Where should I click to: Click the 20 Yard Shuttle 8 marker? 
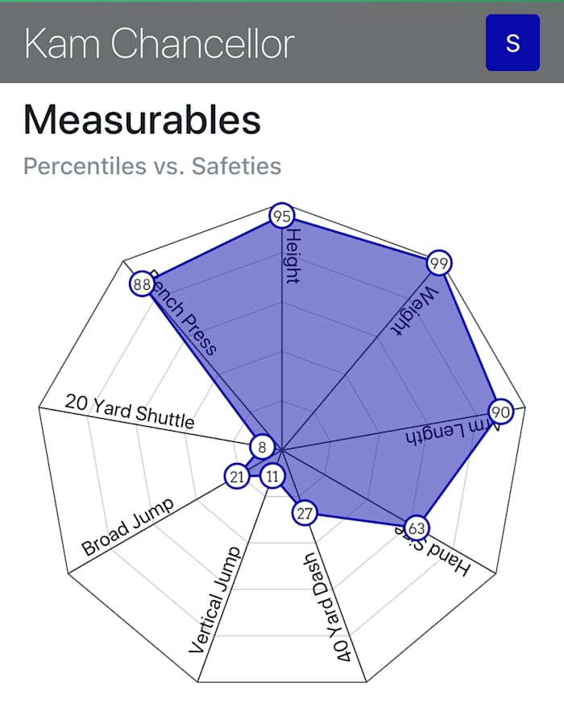263,446
